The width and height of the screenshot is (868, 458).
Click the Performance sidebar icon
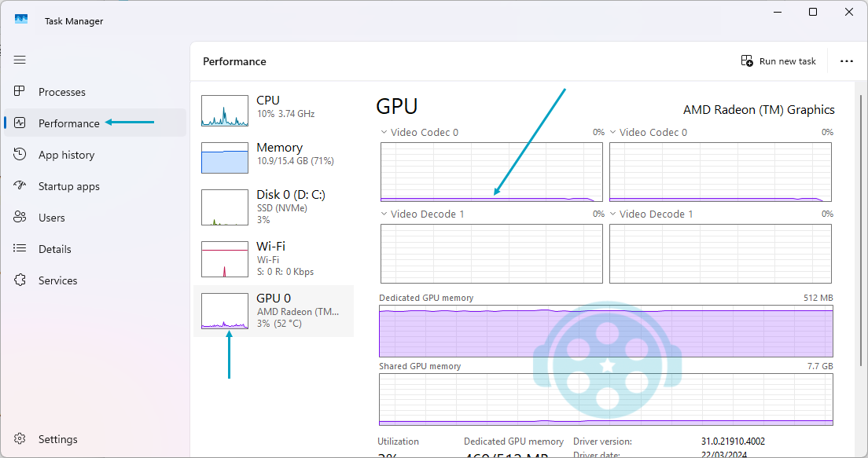pyautogui.click(x=20, y=123)
